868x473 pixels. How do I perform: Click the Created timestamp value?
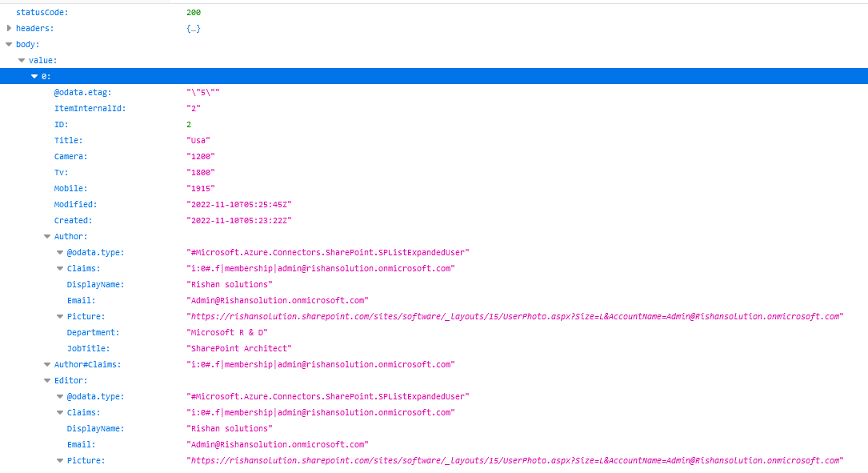point(239,220)
